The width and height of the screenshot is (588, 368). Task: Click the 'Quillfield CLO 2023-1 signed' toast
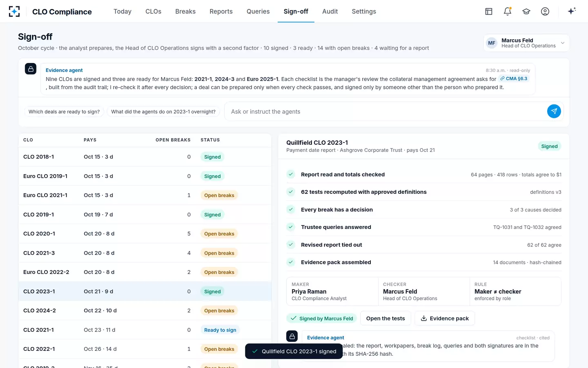tap(294, 351)
